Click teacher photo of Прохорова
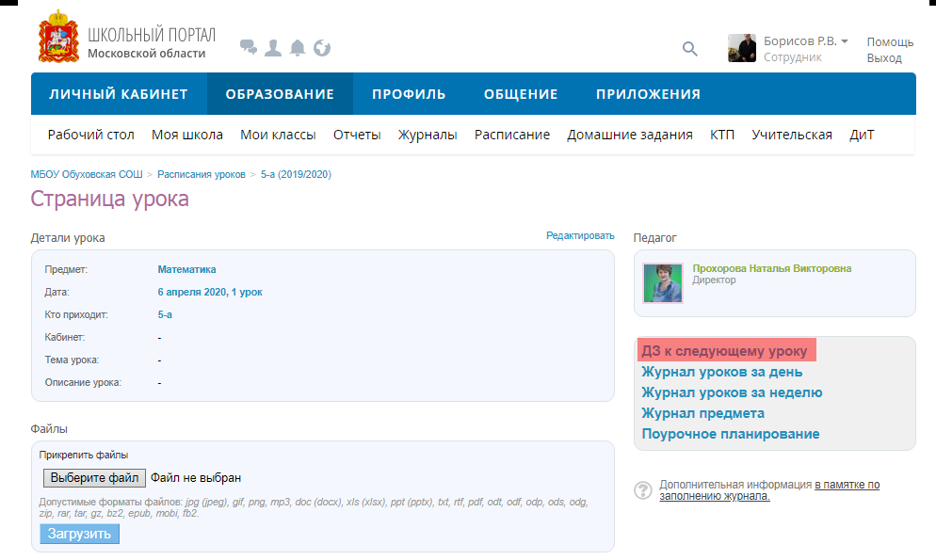This screenshot has height=560, width=936. pos(663,283)
